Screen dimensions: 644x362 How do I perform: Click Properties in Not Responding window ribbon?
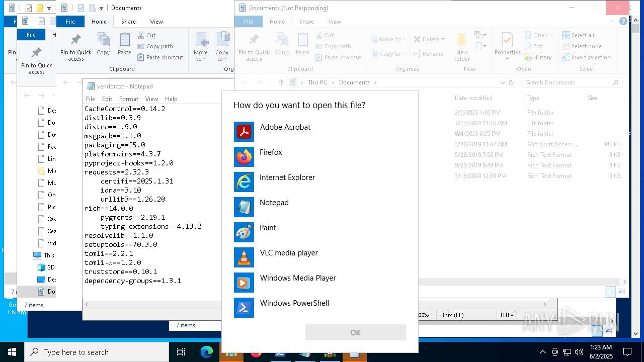click(507, 47)
